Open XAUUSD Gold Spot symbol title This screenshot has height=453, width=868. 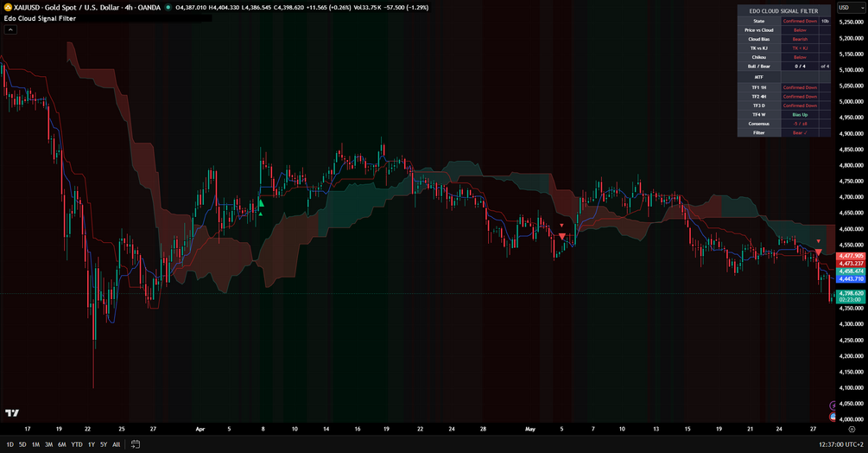(87, 8)
